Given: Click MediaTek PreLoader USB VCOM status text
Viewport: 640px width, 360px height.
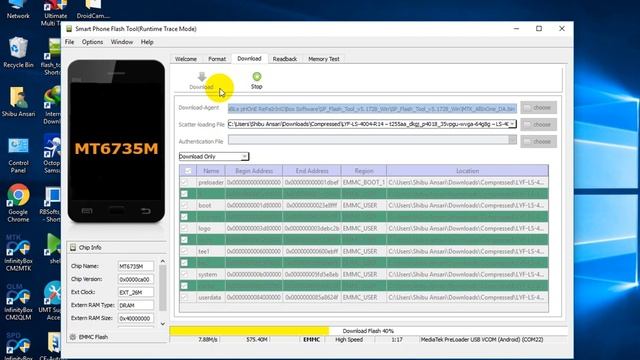Looking at the screenshot, I should click(x=482, y=340).
